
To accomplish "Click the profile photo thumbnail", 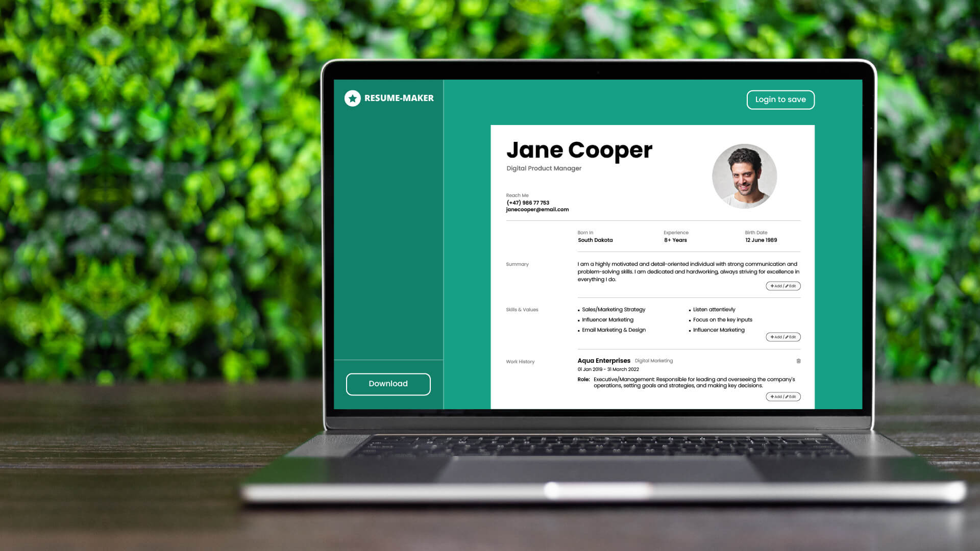I will 744,176.
